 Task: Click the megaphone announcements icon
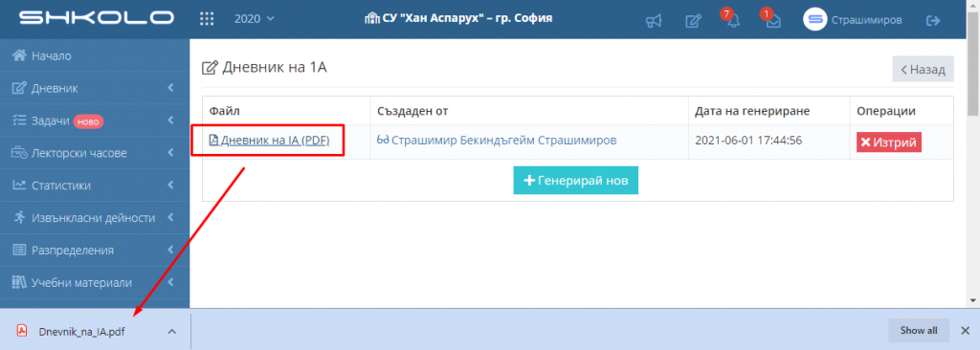coord(653,21)
